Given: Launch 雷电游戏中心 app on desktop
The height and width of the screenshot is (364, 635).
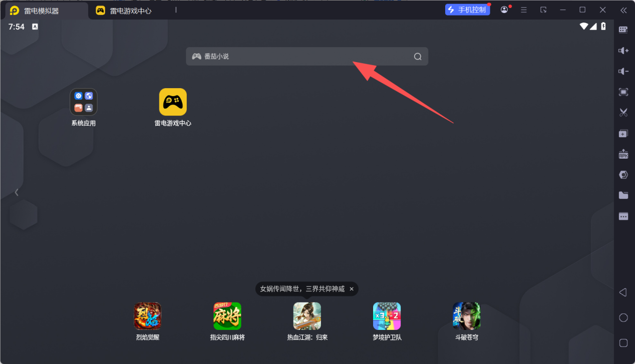Looking at the screenshot, I should click(x=173, y=102).
